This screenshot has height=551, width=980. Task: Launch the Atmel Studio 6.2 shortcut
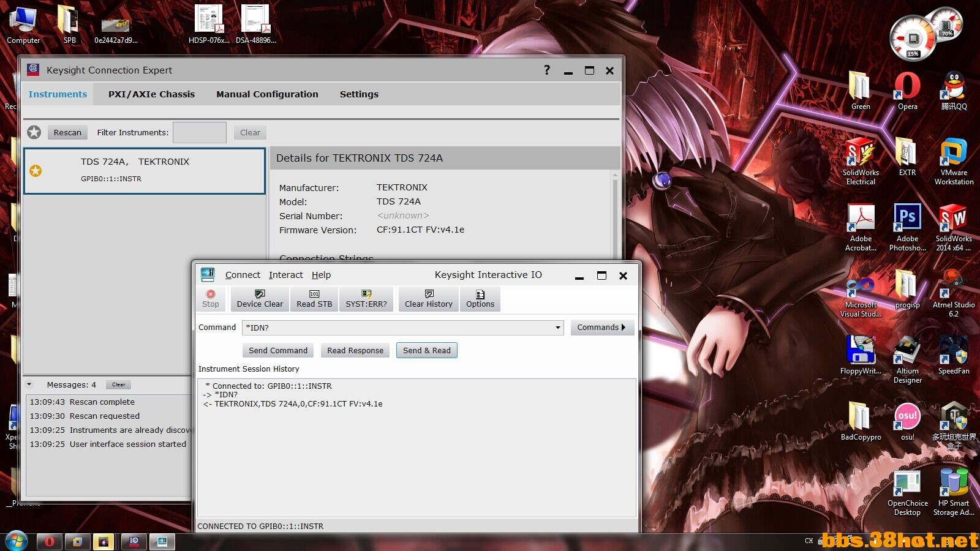pos(954,293)
